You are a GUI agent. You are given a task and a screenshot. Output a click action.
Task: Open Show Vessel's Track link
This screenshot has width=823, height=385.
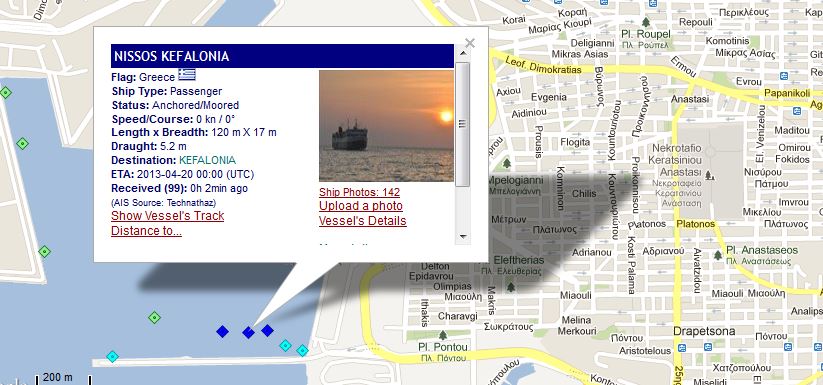(167, 216)
